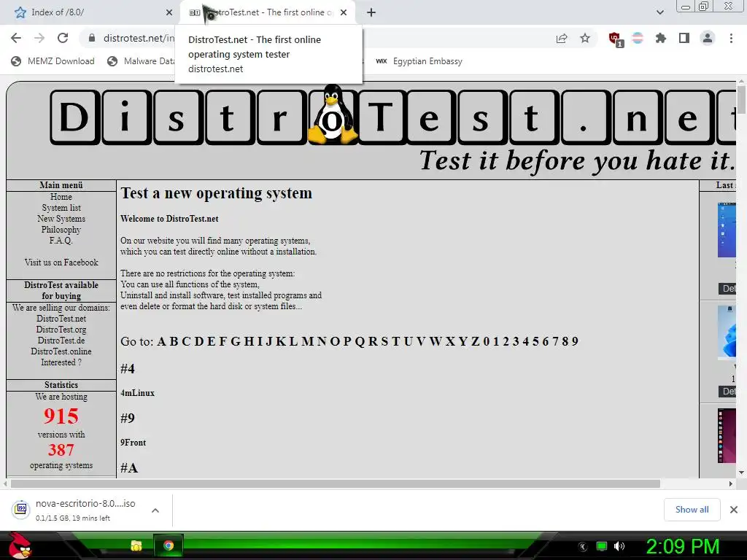The image size is (747, 560).
Task: Open System list in Main menu
Action: 61,208
